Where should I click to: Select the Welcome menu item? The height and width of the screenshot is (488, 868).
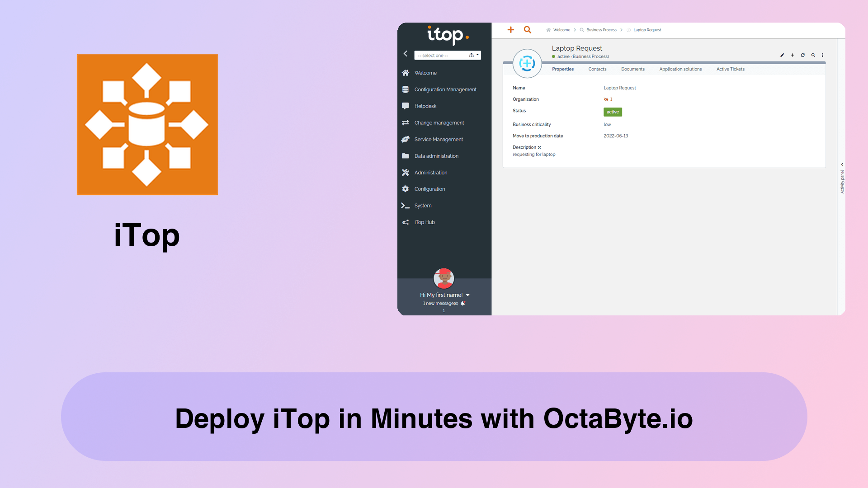[x=426, y=72]
